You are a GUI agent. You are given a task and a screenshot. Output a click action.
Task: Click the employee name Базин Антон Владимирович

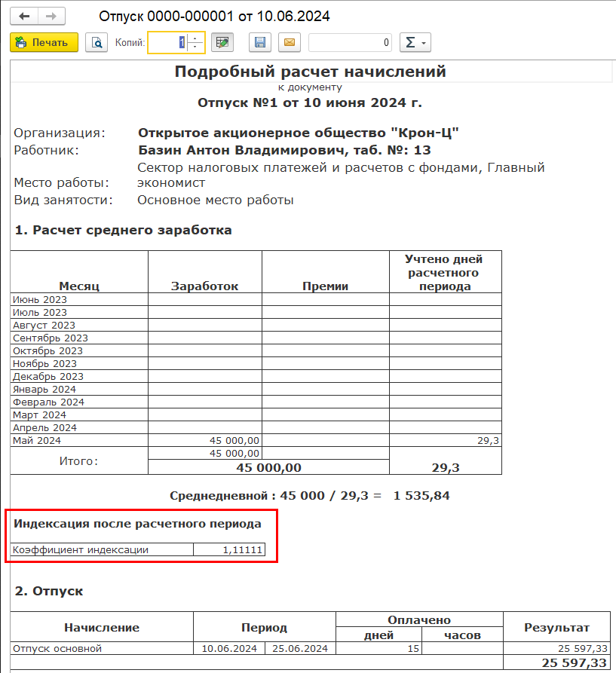point(243,150)
